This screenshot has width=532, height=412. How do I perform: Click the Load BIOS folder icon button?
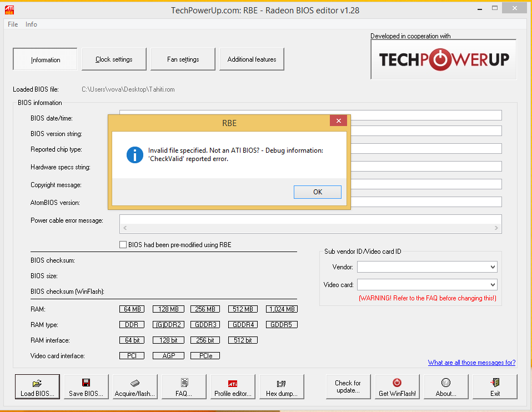[37, 386]
